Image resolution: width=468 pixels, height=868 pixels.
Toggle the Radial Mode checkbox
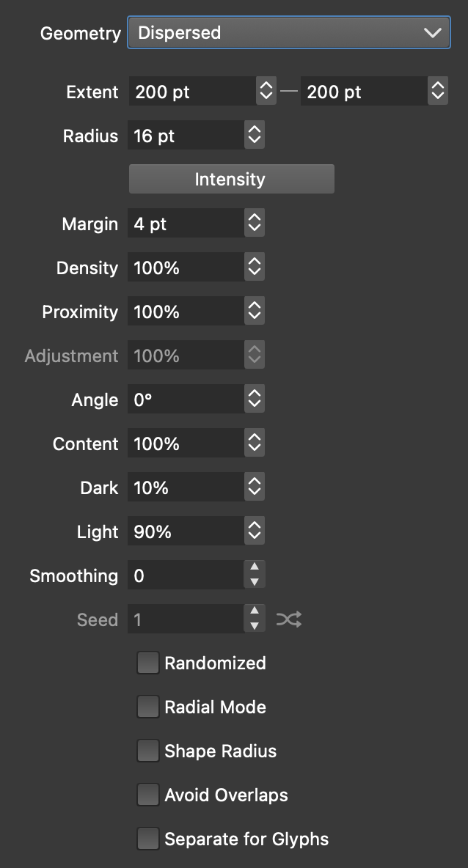coord(148,707)
